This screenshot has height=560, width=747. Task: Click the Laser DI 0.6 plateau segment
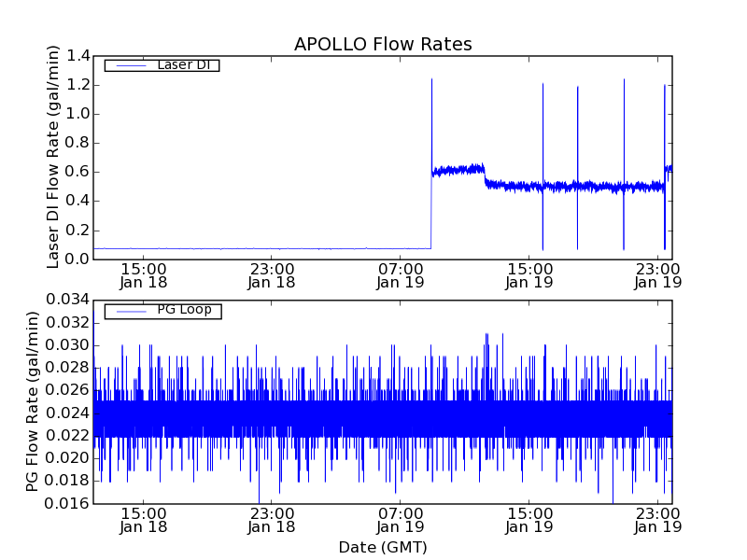pyautogui.click(x=458, y=170)
